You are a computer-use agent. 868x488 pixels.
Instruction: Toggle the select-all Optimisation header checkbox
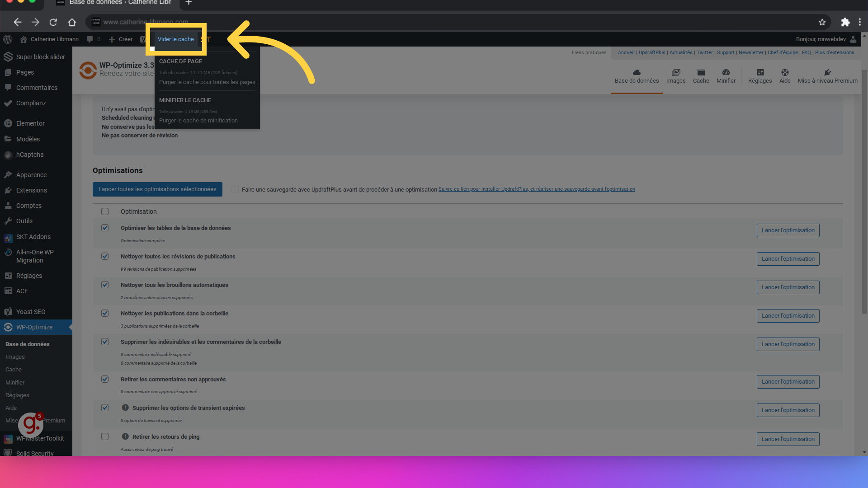click(105, 211)
